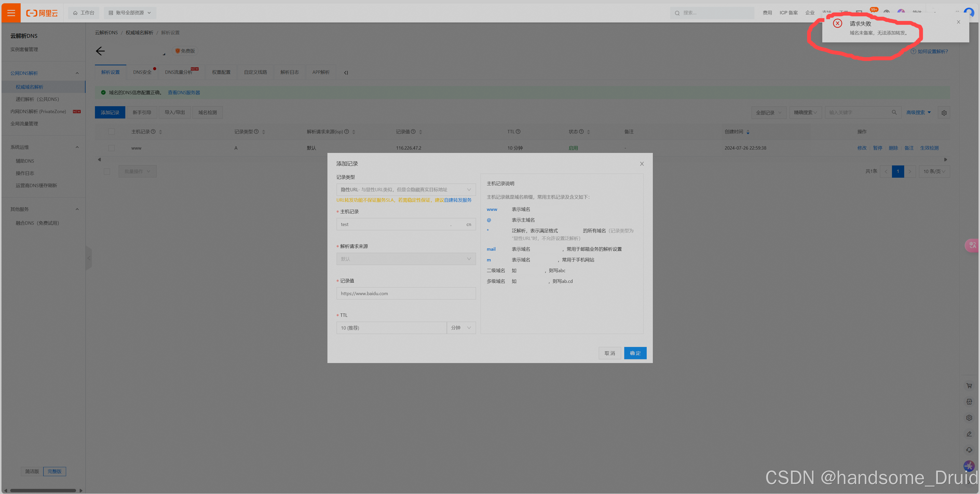Click the keyword search magnifier icon
The width and height of the screenshot is (980, 494).
tap(894, 112)
